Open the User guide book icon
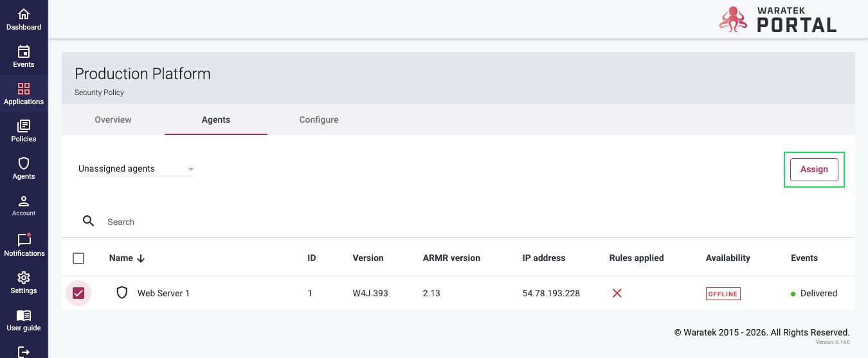Screen dimensions: 868x358 click(24, 315)
